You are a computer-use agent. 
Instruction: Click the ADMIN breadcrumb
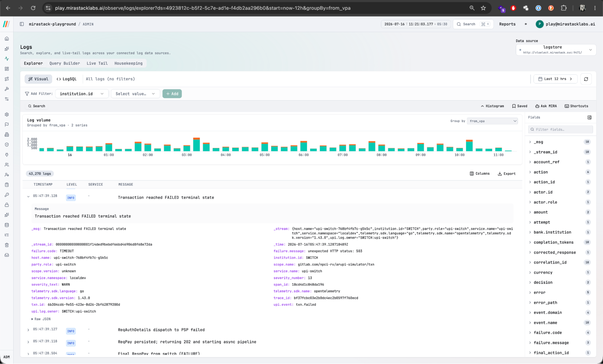click(x=88, y=24)
